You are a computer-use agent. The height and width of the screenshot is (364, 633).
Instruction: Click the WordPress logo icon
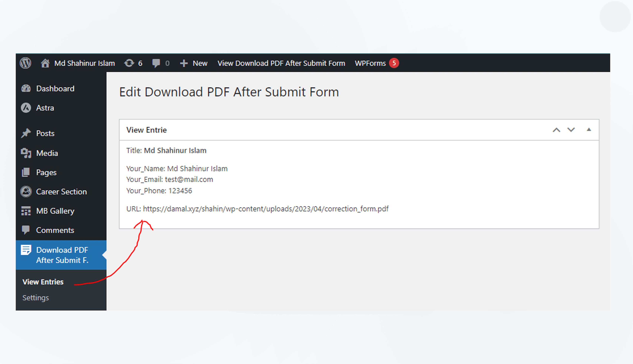pos(26,63)
